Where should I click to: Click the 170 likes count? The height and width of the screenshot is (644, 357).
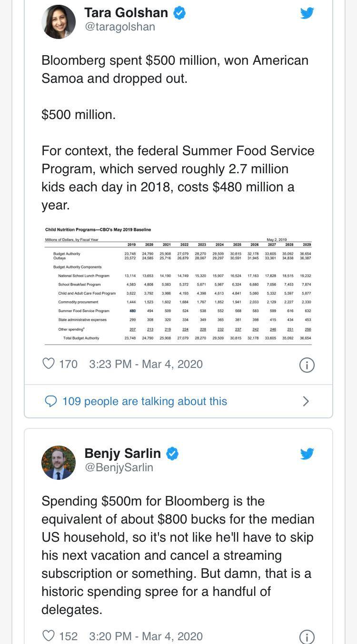[68, 363]
